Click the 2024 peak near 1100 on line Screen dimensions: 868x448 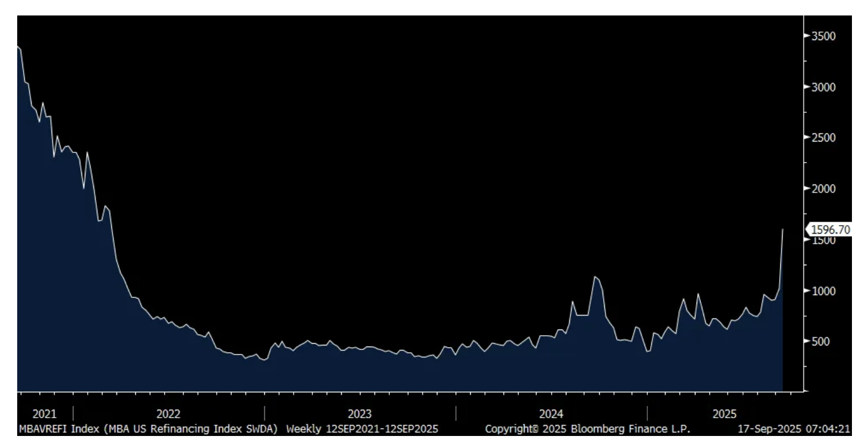[x=595, y=277]
